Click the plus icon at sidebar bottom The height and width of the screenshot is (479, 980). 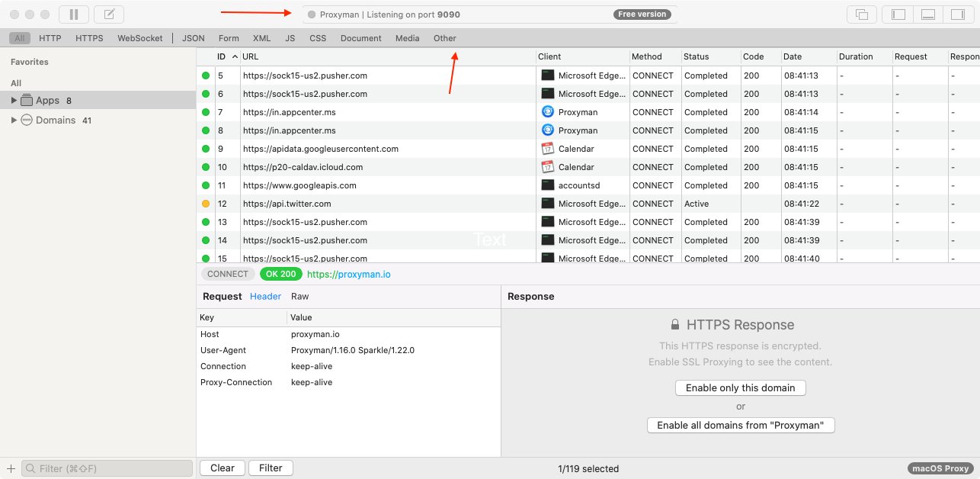[11, 468]
